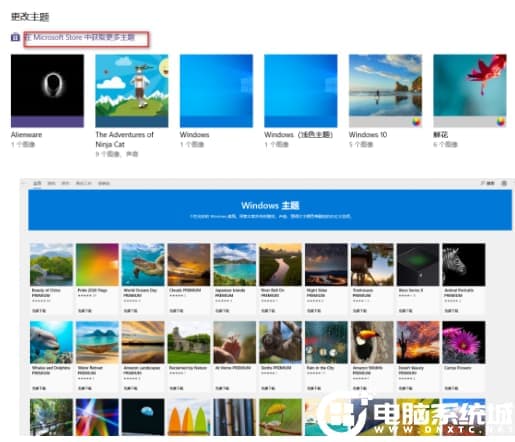The image size is (515, 442).
Task: Open the Store search button
Action: [488, 183]
